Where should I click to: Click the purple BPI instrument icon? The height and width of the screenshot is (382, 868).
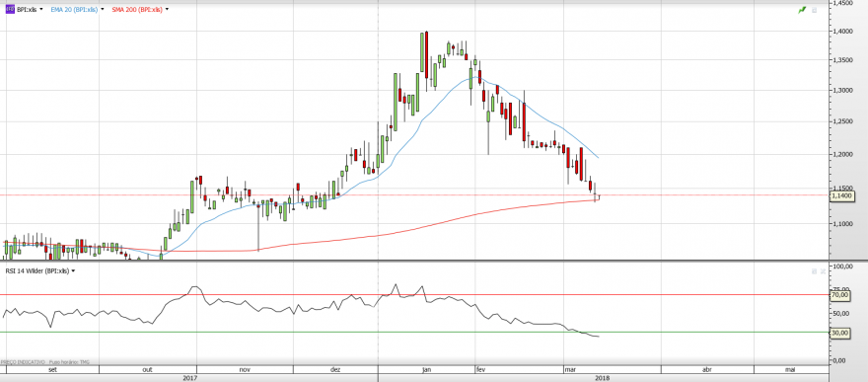[10, 10]
